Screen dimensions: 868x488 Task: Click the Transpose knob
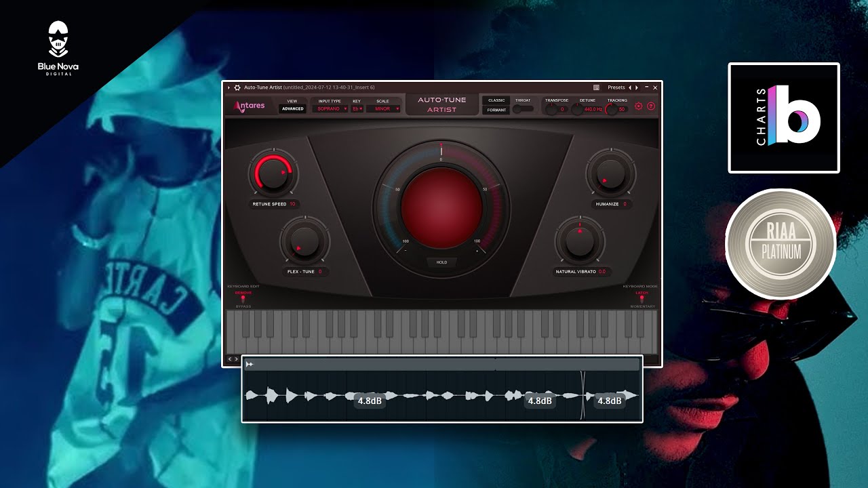(x=551, y=109)
